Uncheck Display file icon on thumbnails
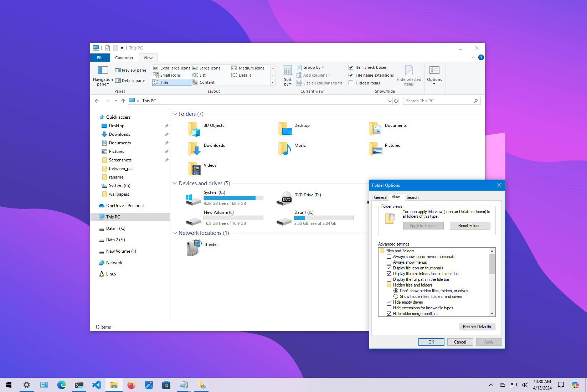This screenshot has height=392, width=587. point(389,268)
